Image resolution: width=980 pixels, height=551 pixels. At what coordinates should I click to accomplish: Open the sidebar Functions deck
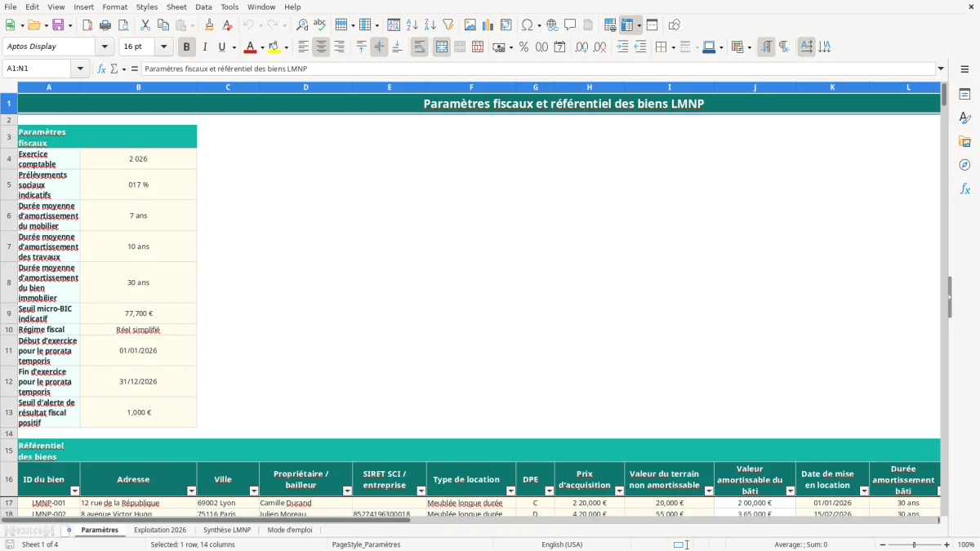tap(964, 189)
